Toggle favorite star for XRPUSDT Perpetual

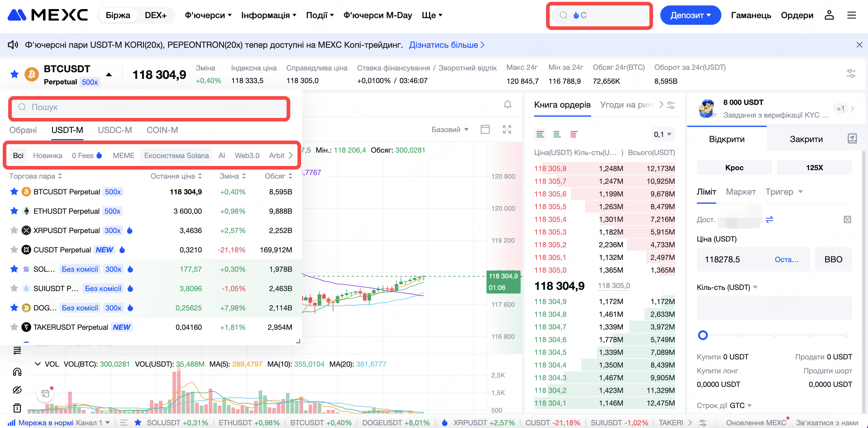coord(14,230)
